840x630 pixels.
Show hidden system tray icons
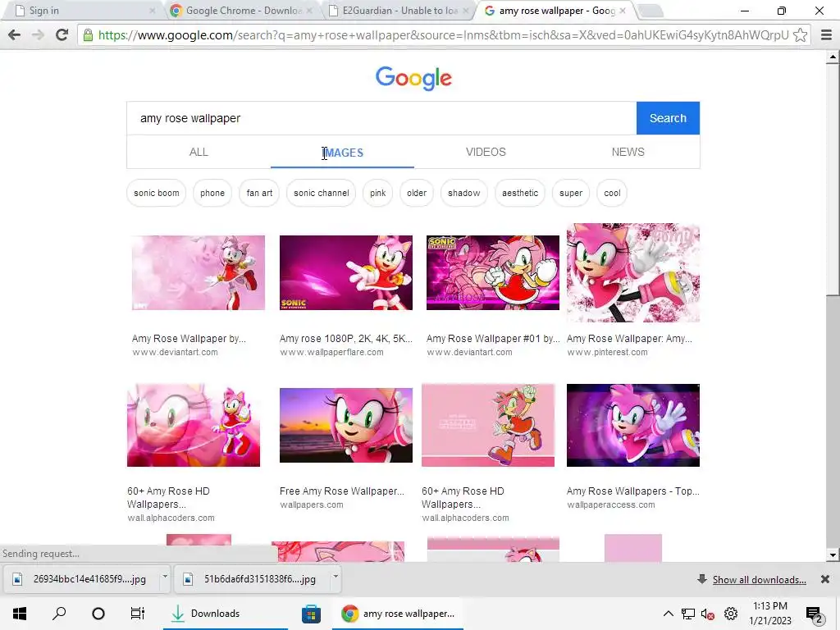[668, 614]
